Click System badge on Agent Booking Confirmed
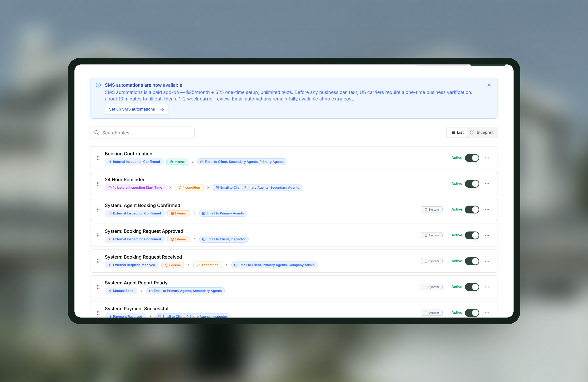The image size is (588, 382). point(431,209)
